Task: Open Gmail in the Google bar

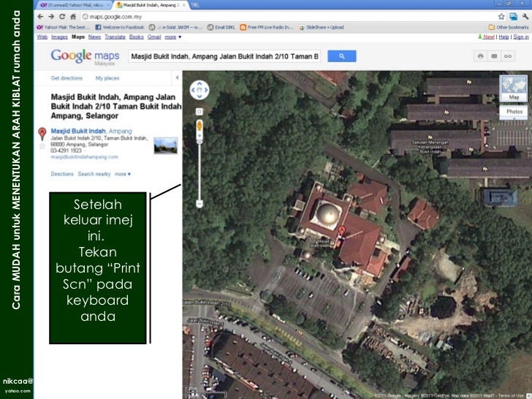Action: [x=154, y=37]
